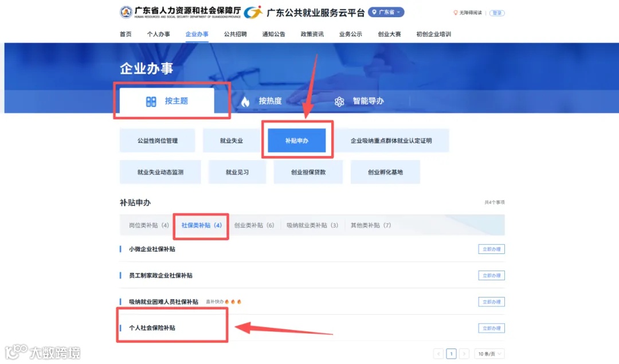Screen dimensions: 619x364
Task: Open 公共招聘 in the navigation bar
Action: point(236,34)
